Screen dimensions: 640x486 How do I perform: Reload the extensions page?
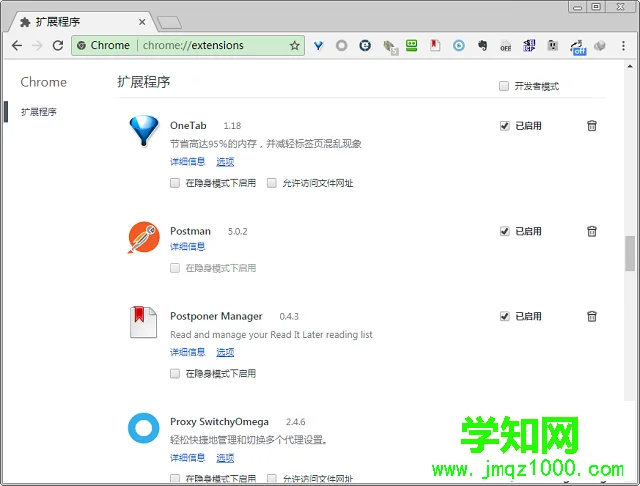coord(58,45)
